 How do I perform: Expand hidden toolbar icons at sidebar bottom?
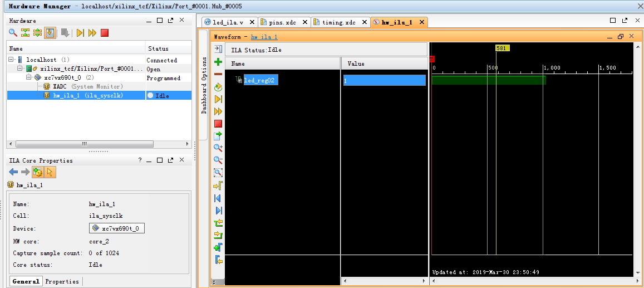pyautogui.click(x=213, y=282)
